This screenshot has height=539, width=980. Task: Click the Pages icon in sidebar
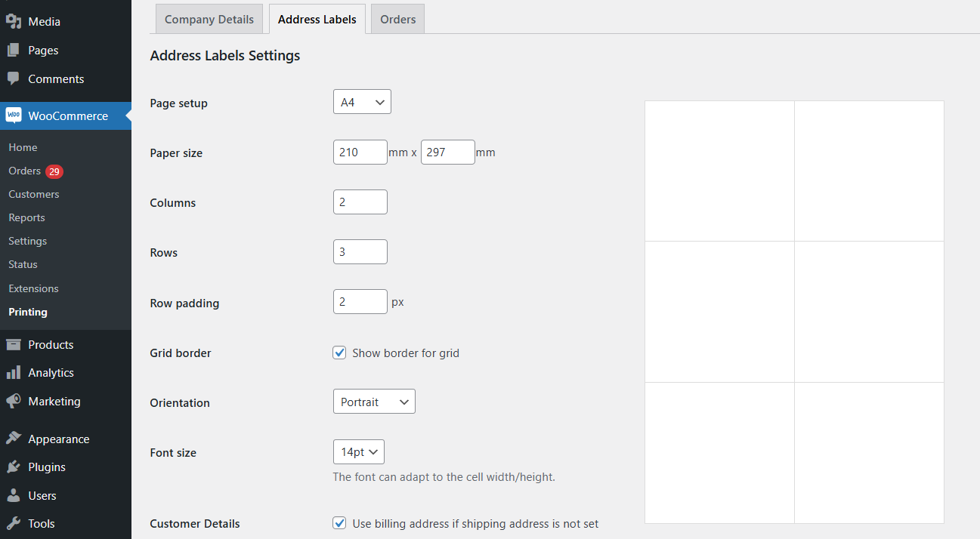[14, 51]
